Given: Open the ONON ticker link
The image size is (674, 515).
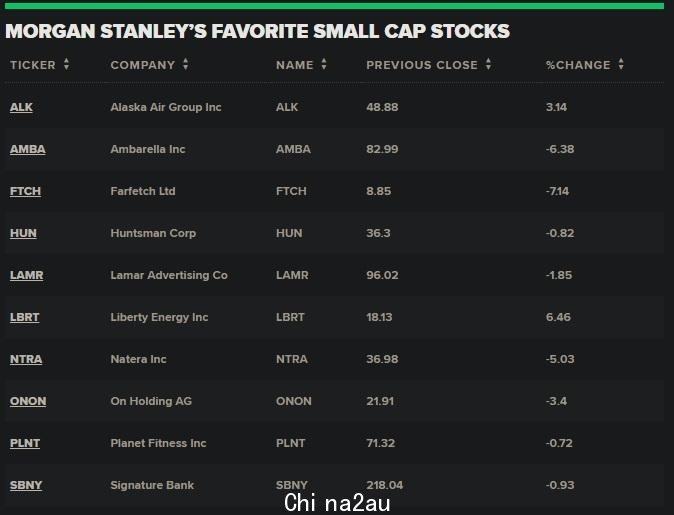Looking at the screenshot, I should click(x=28, y=401).
